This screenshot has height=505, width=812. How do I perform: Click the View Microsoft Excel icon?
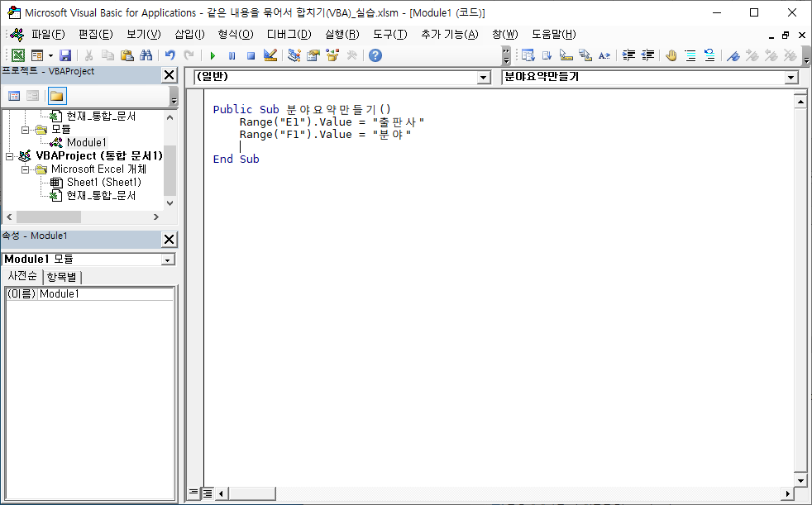pos(18,55)
